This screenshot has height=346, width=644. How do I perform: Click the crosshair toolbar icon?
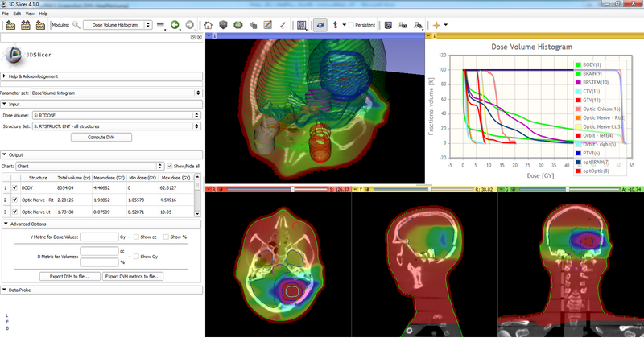click(x=436, y=25)
